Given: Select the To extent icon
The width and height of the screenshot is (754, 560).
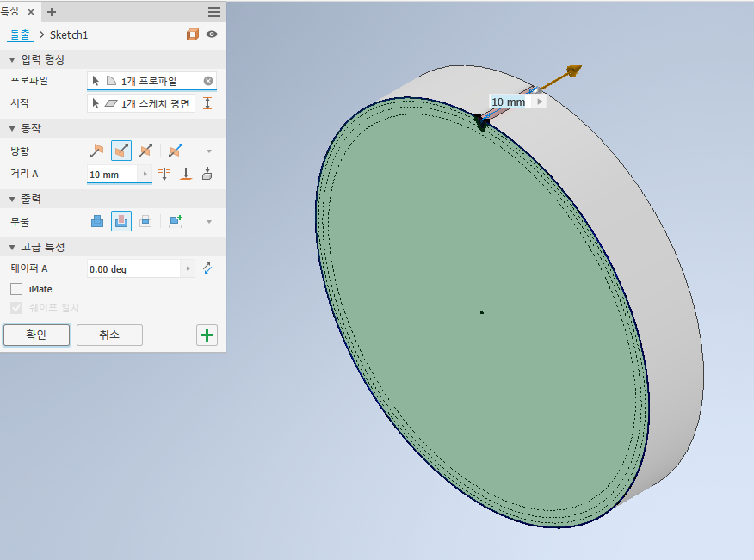Looking at the screenshot, I should click(185, 174).
